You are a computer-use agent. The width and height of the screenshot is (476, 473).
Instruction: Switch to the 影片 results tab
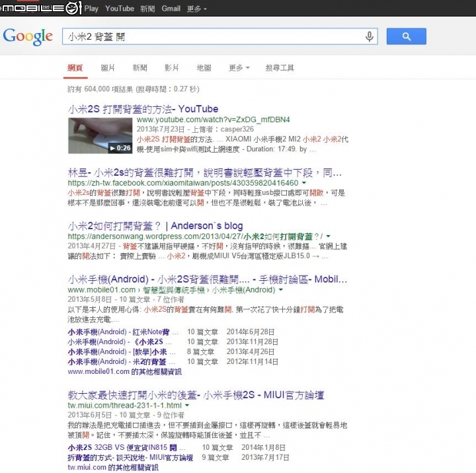click(171, 67)
